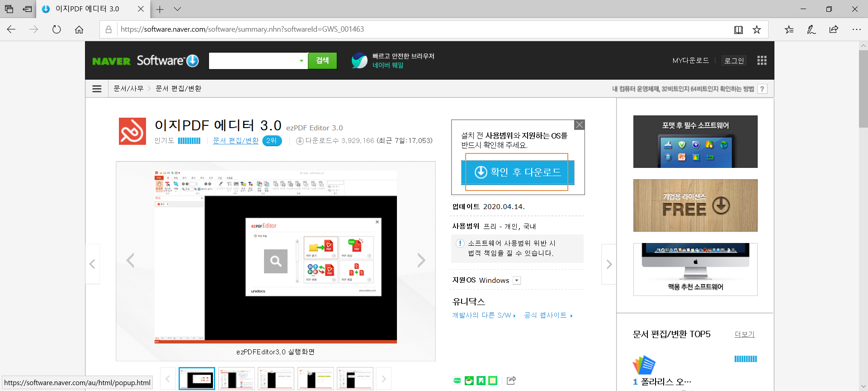Viewport: 868px width, 391px height.
Task: Click the Naver bookmark share icon
Action: click(481, 381)
